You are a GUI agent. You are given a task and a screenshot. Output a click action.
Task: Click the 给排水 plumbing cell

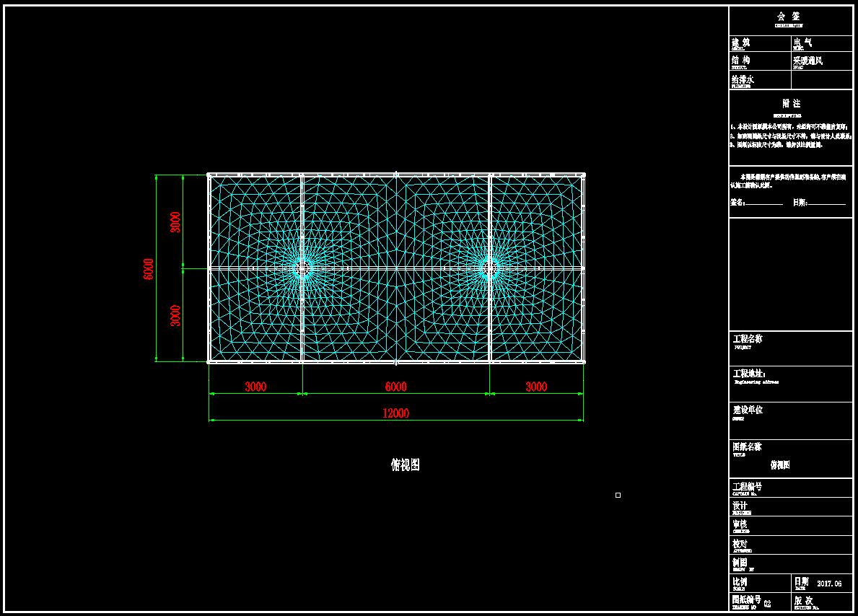coord(743,80)
